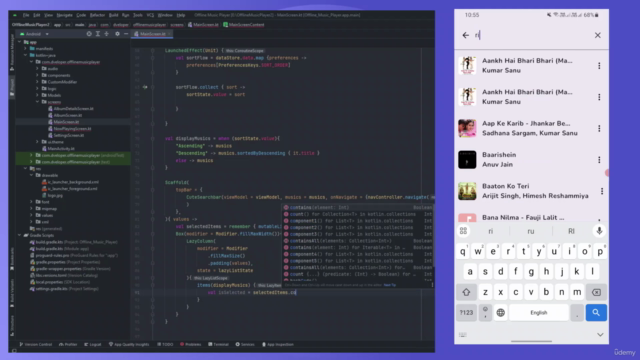
Task: Open Profiler tool window
Action: pyautogui.click(x=68, y=344)
